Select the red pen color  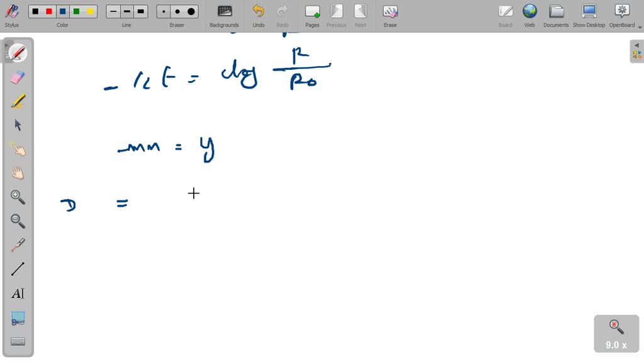click(x=49, y=11)
